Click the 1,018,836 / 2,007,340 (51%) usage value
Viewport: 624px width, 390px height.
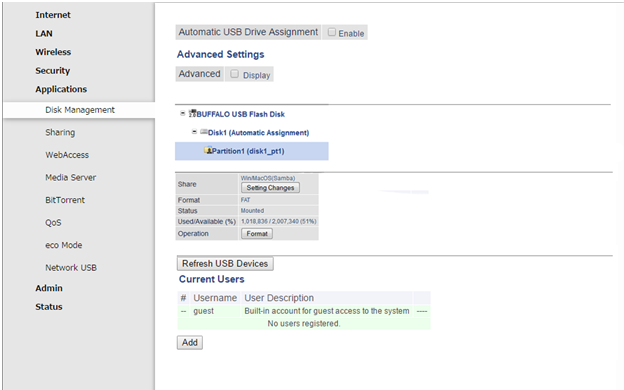(279, 221)
